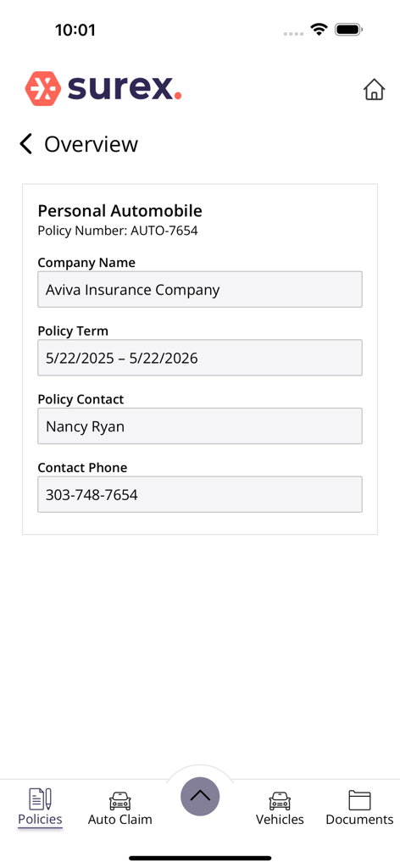This screenshot has width=400, height=868.
Task: Open the Documents tab label
Action: pos(359,820)
